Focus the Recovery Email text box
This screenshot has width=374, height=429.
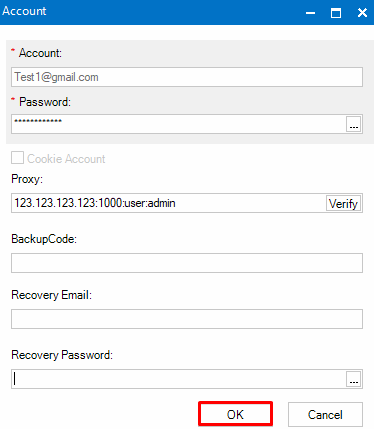(x=187, y=319)
